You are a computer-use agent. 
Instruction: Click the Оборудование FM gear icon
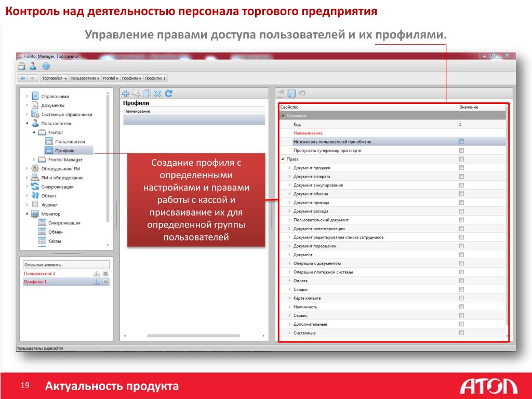(35, 168)
